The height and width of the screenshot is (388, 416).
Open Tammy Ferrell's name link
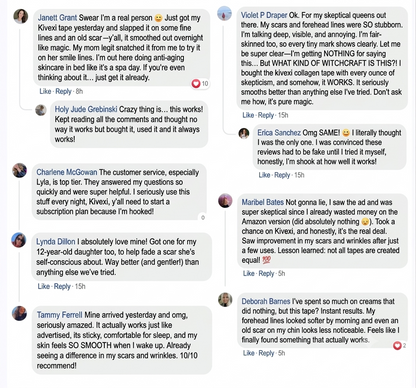(59, 315)
